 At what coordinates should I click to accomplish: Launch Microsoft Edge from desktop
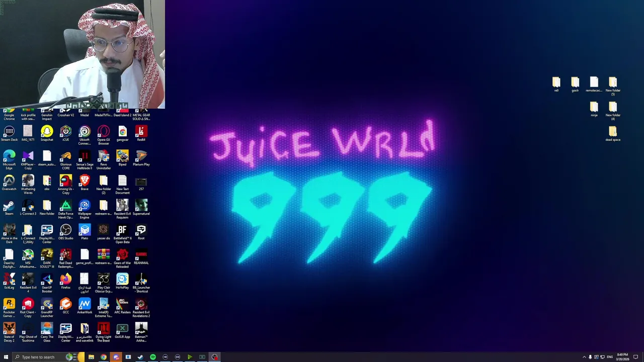9,160
